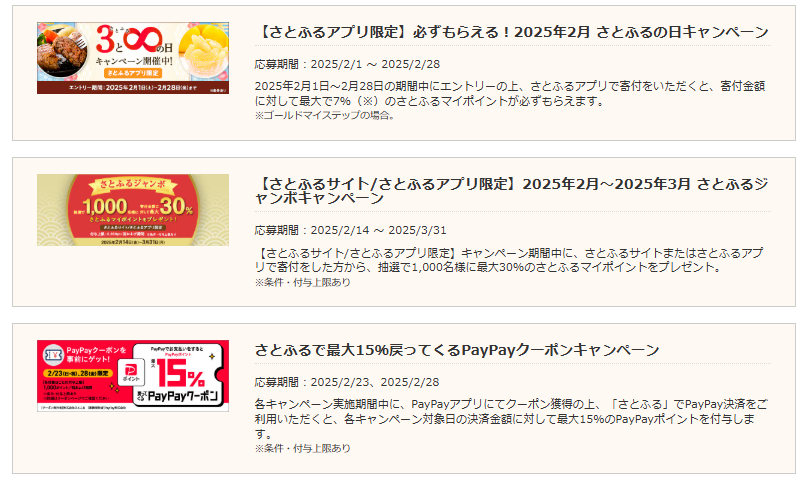Open the PayPayクーポンキャンペーン title link
Screen dimensions: 807x483
click(457, 350)
